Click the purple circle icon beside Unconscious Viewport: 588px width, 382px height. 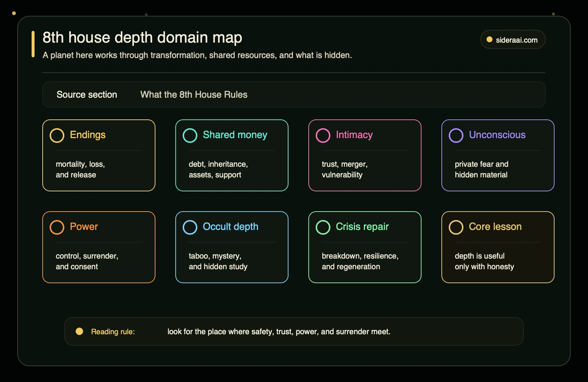456,136
